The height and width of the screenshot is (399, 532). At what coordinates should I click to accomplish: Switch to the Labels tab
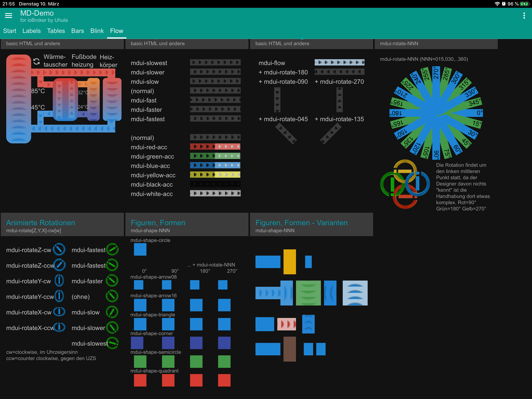pos(32,31)
